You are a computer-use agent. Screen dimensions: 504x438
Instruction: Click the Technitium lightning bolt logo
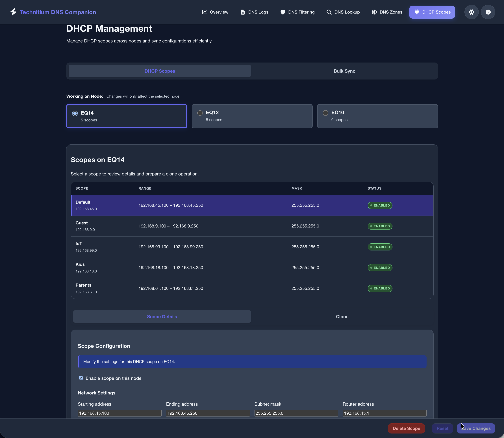13,12
